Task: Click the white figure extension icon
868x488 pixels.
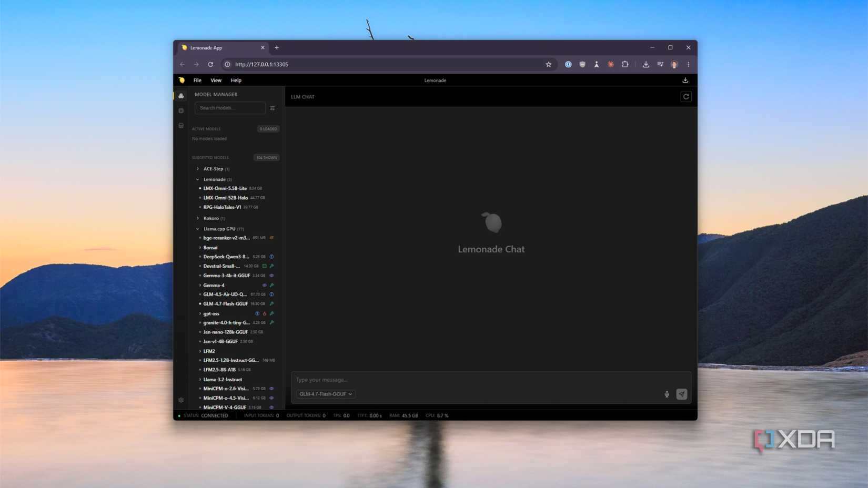Action: 597,64
